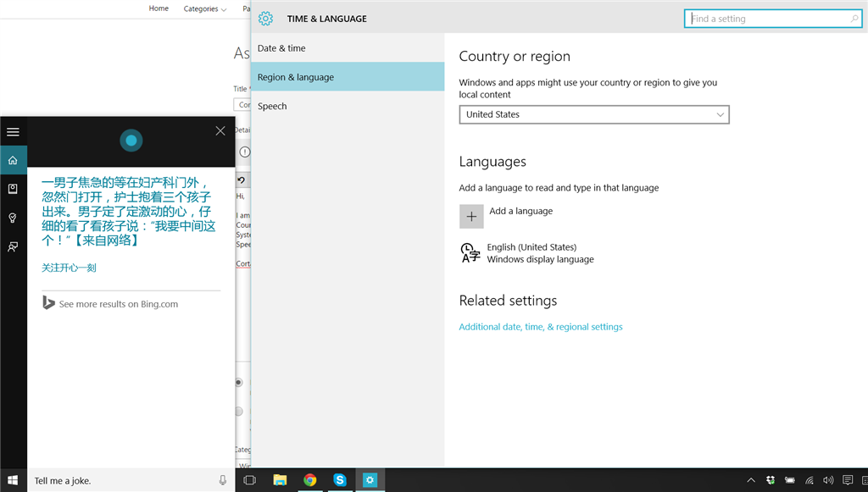
Task: Click Add a language label
Action: 521,211
